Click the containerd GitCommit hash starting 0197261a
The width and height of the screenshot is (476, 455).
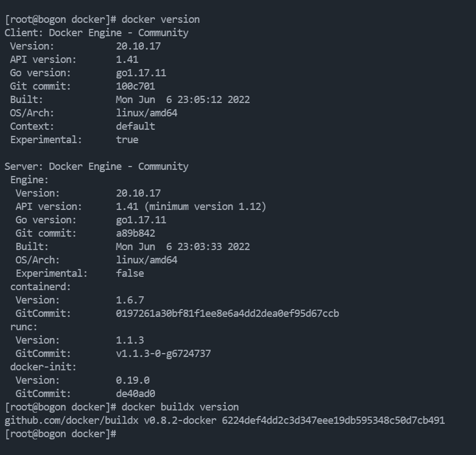tap(227, 314)
